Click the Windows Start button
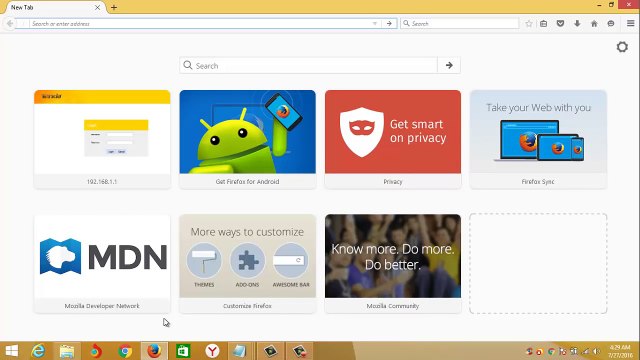This screenshot has width=640, height=360. tap(12, 351)
